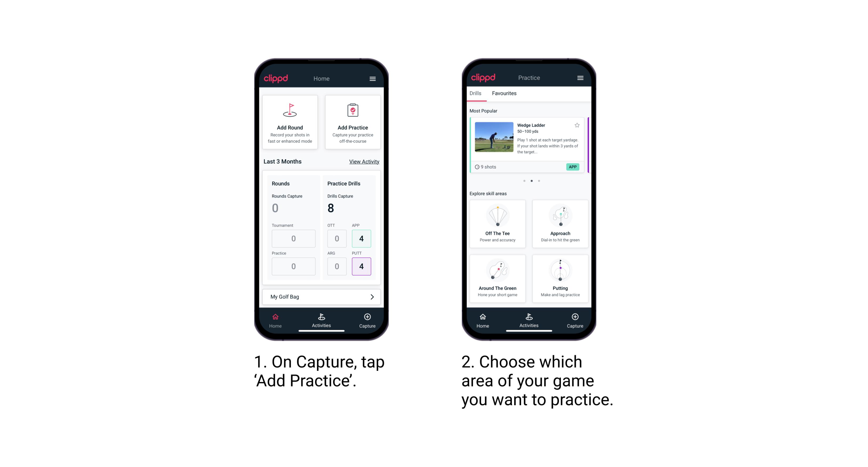
Task: Select the Favourites tab
Action: pyautogui.click(x=505, y=94)
